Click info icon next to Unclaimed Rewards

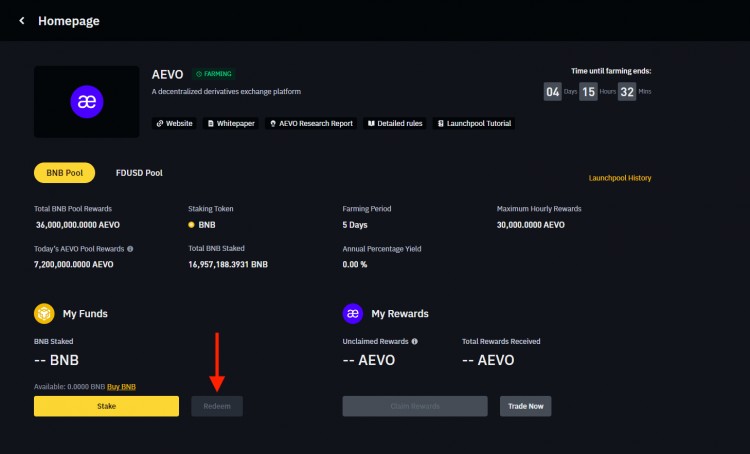tap(415, 341)
